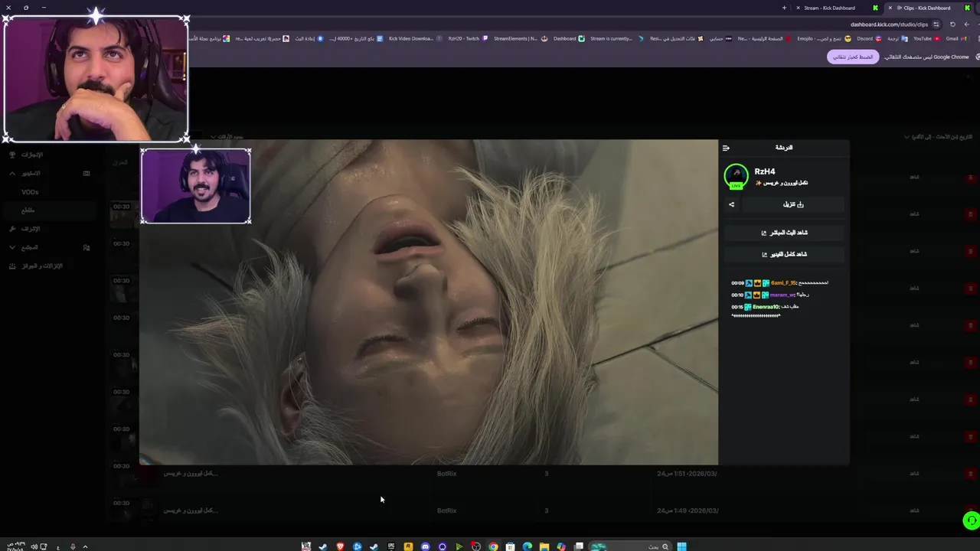Reload the page with the refresh icon
The height and width of the screenshot is (551, 980).
click(x=952, y=24)
